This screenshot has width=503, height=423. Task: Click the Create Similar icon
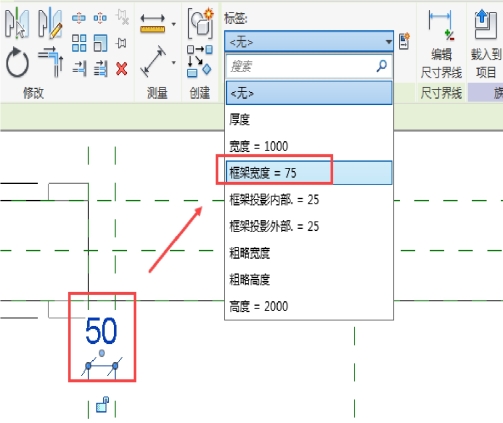[200, 23]
